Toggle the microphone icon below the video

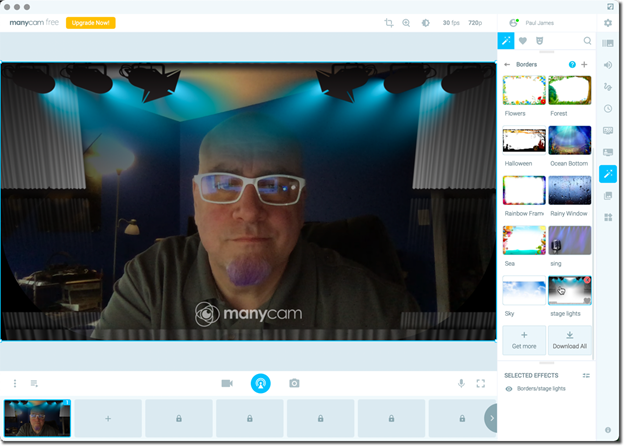(x=461, y=383)
